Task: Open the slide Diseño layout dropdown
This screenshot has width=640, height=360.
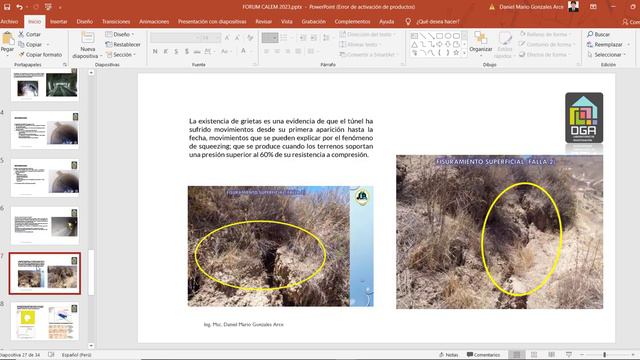Action: click(x=120, y=34)
